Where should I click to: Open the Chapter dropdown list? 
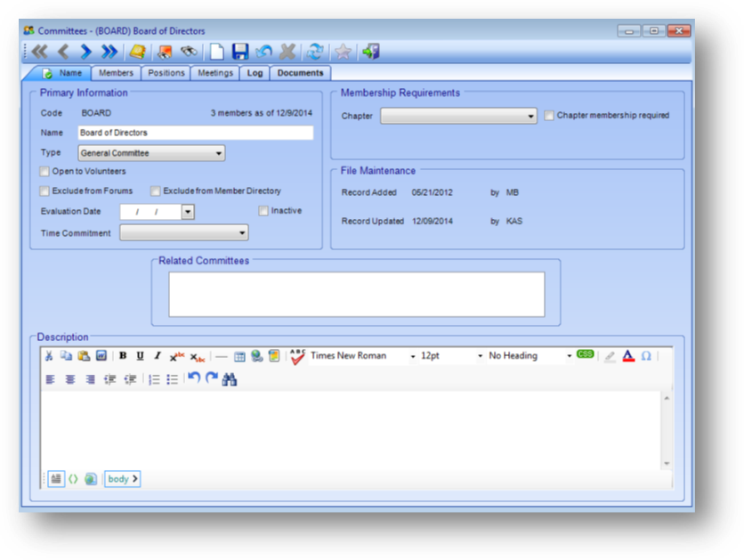(x=458, y=116)
